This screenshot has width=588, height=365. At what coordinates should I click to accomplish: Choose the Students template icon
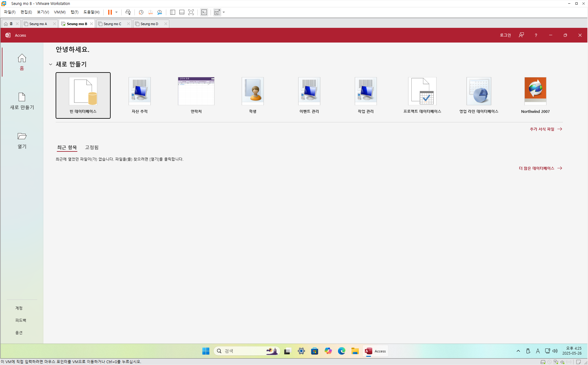252,91
